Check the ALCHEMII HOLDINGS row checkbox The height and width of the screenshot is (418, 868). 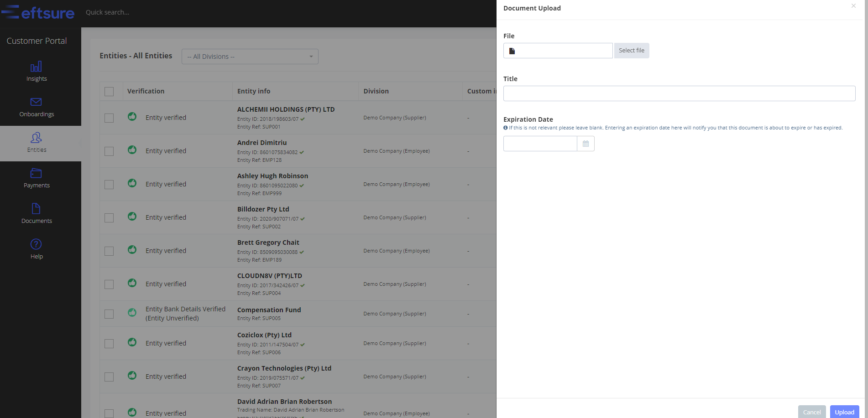tap(109, 118)
